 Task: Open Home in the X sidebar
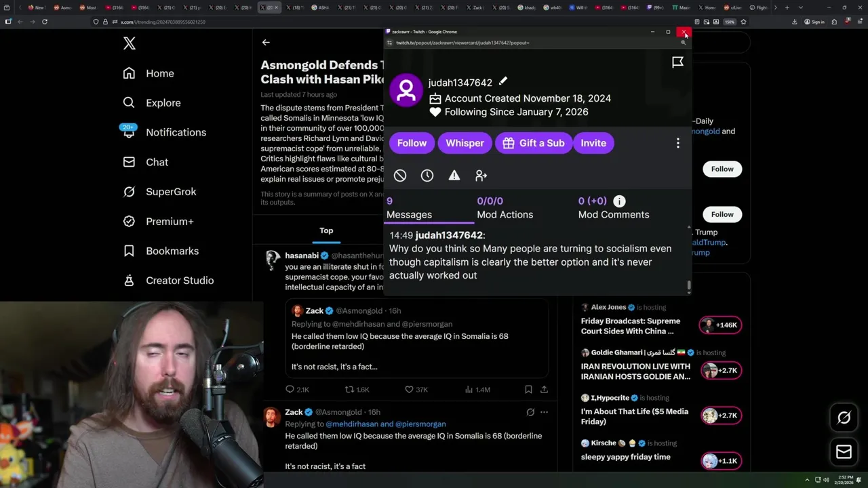tap(149, 73)
